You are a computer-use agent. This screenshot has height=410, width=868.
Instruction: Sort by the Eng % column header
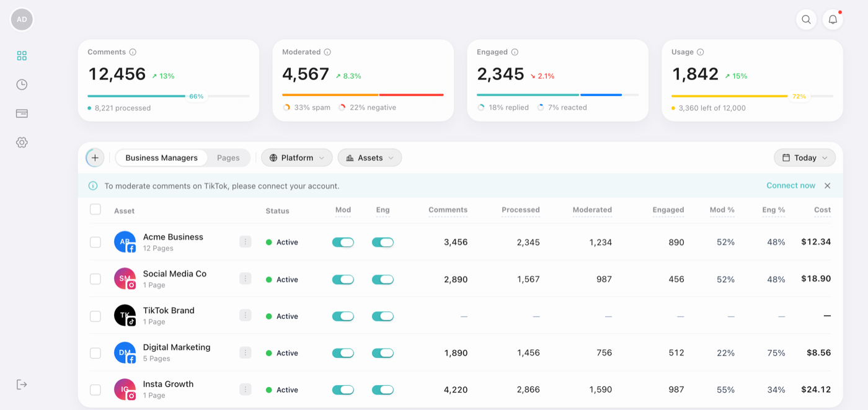pyautogui.click(x=774, y=210)
